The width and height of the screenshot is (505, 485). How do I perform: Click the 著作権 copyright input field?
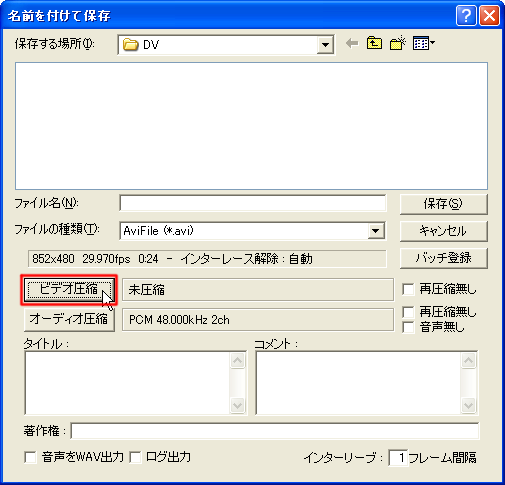tap(275, 431)
